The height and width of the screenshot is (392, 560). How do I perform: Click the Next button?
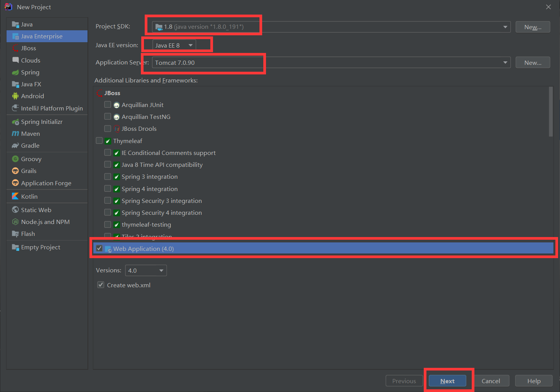(448, 381)
